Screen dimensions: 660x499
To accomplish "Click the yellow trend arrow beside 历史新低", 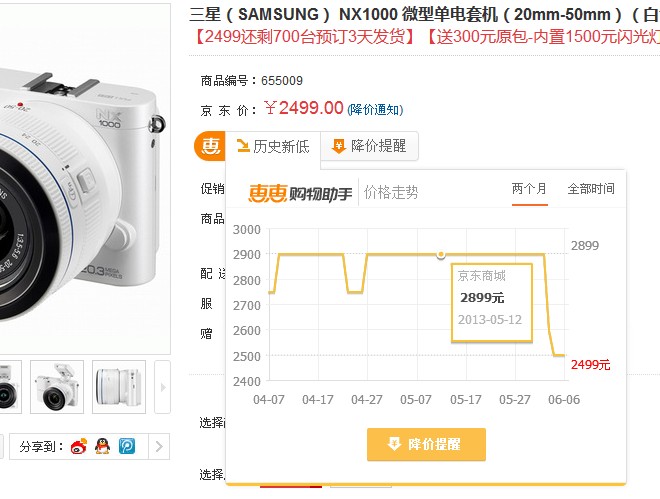I will point(243,146).
